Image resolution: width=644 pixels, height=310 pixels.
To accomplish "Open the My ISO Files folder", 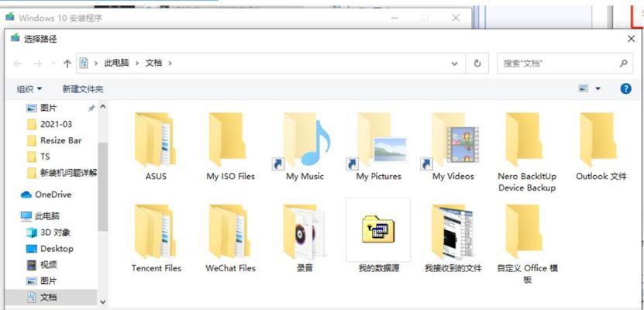I will tap(230, 146).
